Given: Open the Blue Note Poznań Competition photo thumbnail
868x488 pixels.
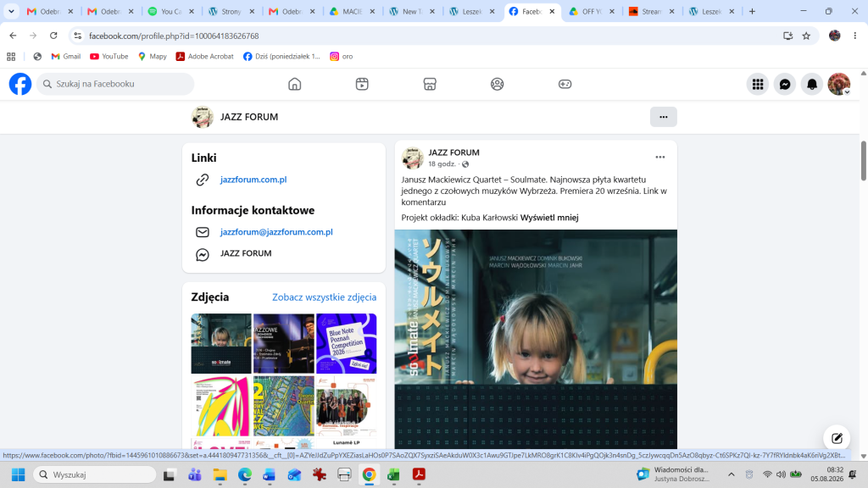Looking at the screenshot, I should tap(347, 344).
